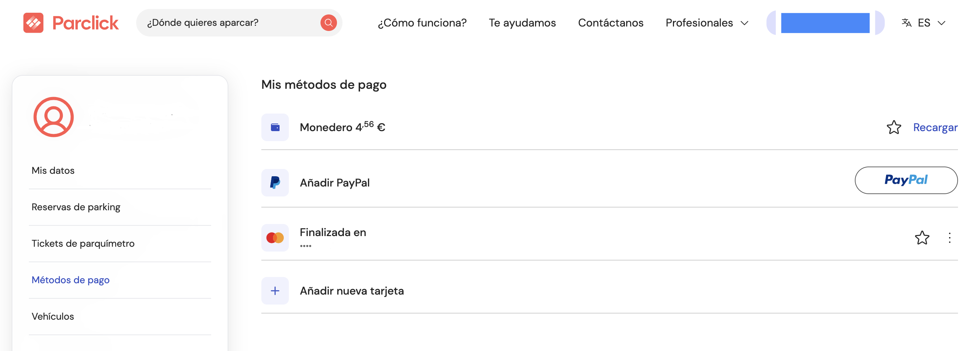This screenshot has width=980, height=351.
Task: Open Tickets de parquímetro section
Action: pos(83,243)
